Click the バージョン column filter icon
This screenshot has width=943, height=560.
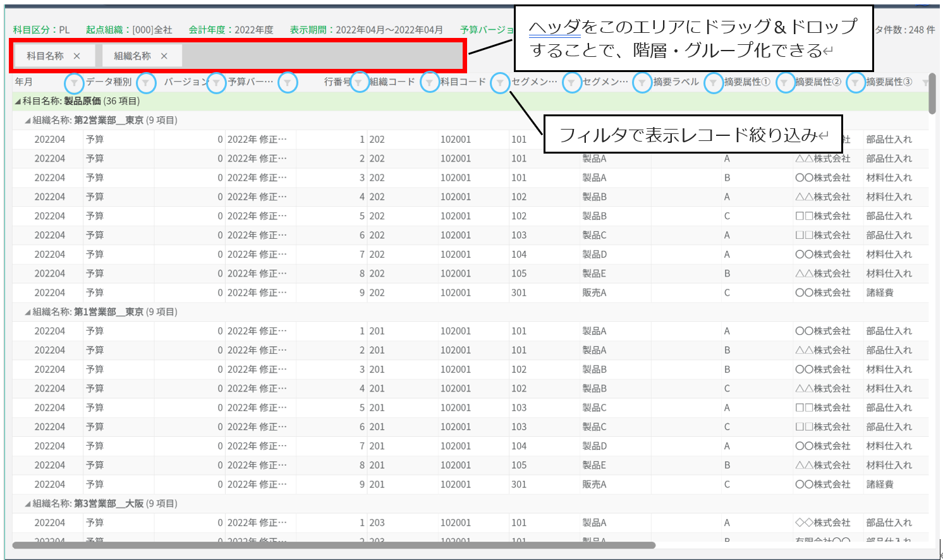tap(216, 83)
